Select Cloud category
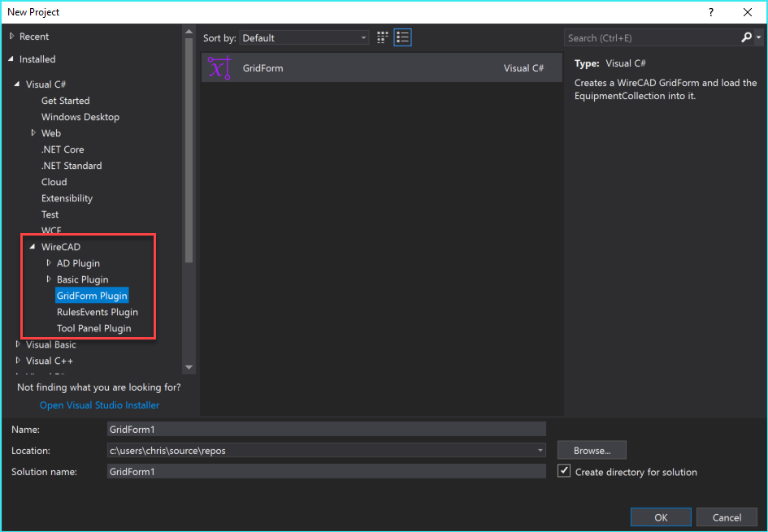This screenshot has width=768, height=532. tap(54, 182)
